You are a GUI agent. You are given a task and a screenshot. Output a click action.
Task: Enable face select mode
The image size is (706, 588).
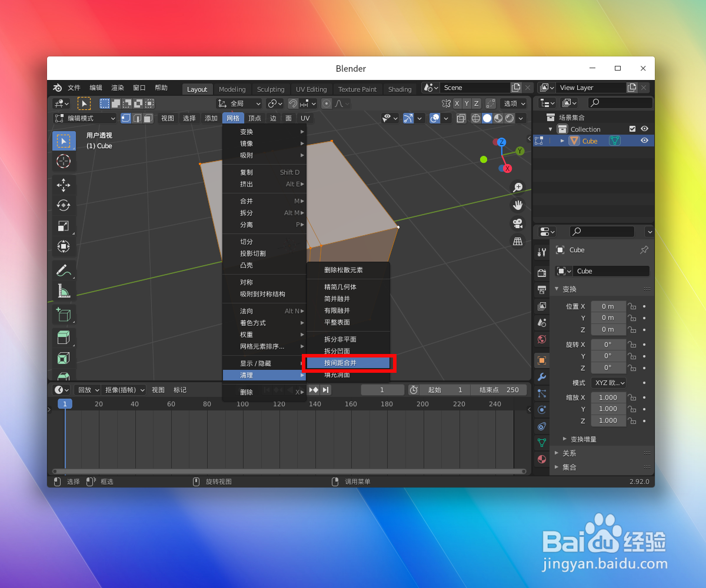(148, 118)
